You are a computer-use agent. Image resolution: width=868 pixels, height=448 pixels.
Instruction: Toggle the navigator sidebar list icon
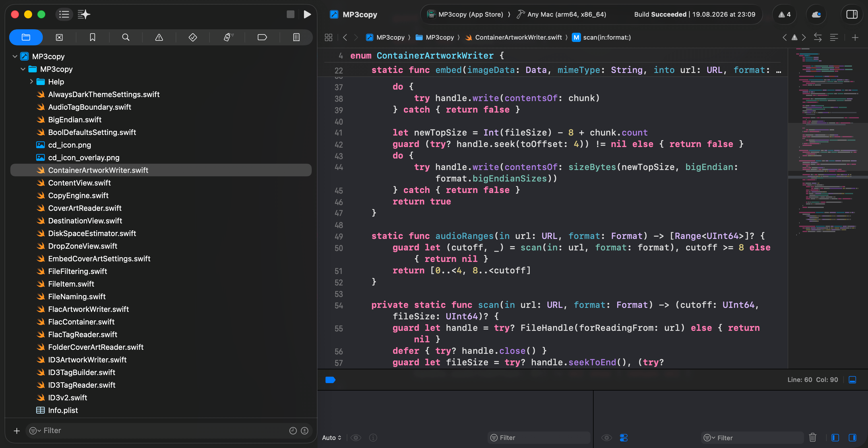tap(64, 14)
